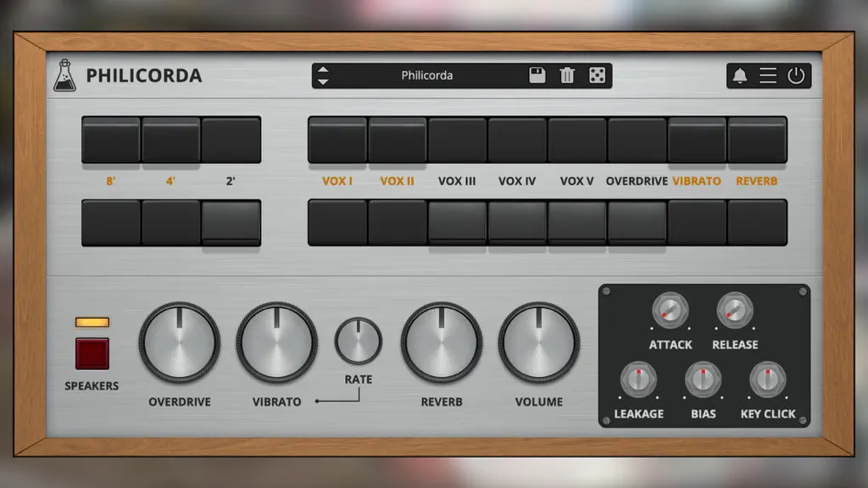The height and width of the screenshot is (488, 868).
Task: Click the lower switch below the VOX V label
Action: (x=576, y=223)
